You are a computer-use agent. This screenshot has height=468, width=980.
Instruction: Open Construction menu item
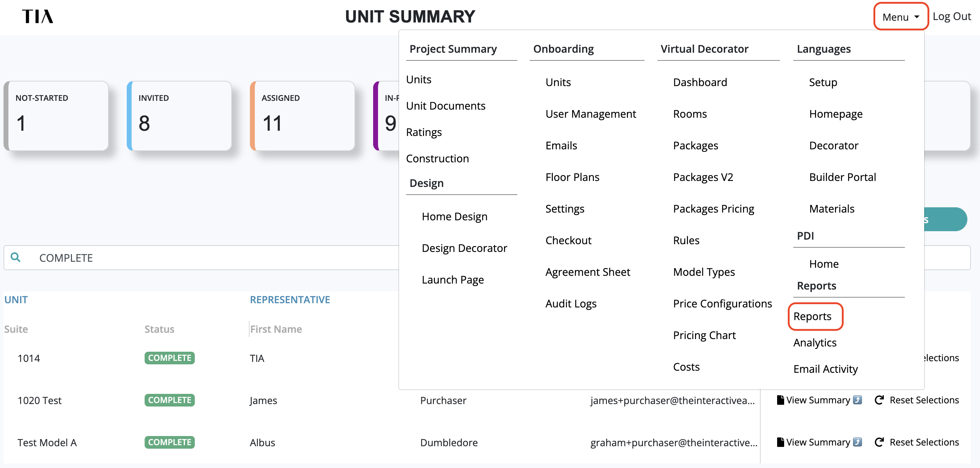(437, 158)
